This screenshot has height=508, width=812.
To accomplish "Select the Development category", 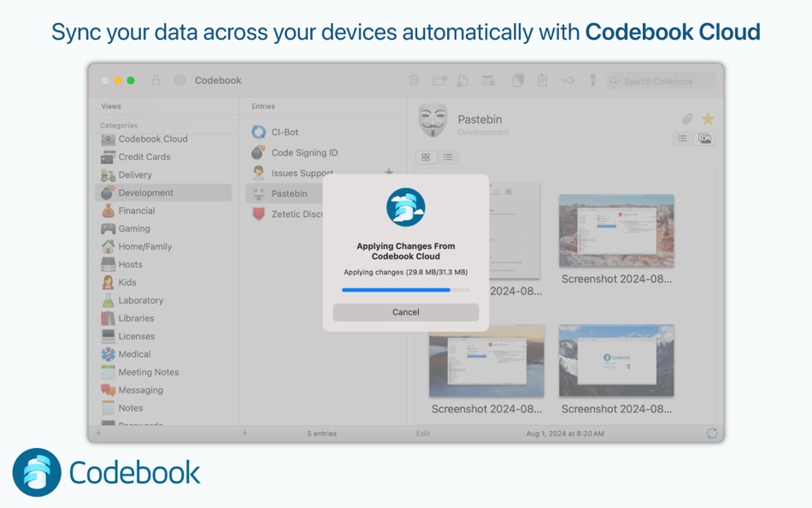I will (x=163, y=192).
